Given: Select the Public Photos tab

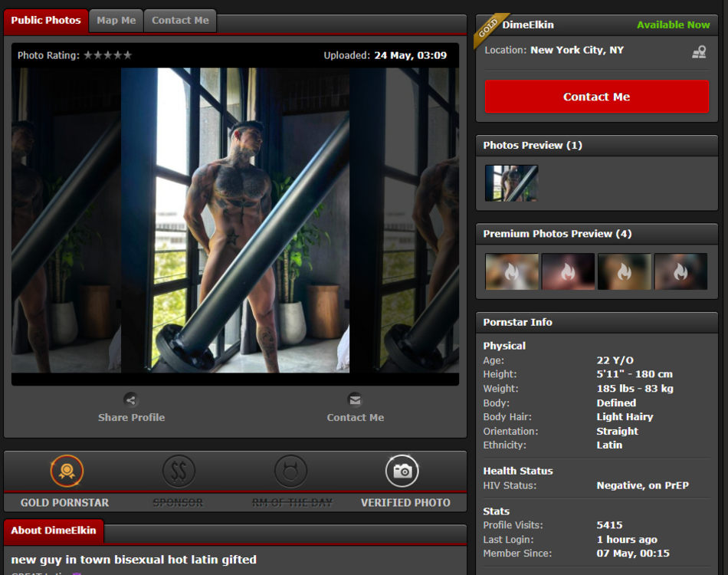Looking at the screenshot, I should point(46,21).
